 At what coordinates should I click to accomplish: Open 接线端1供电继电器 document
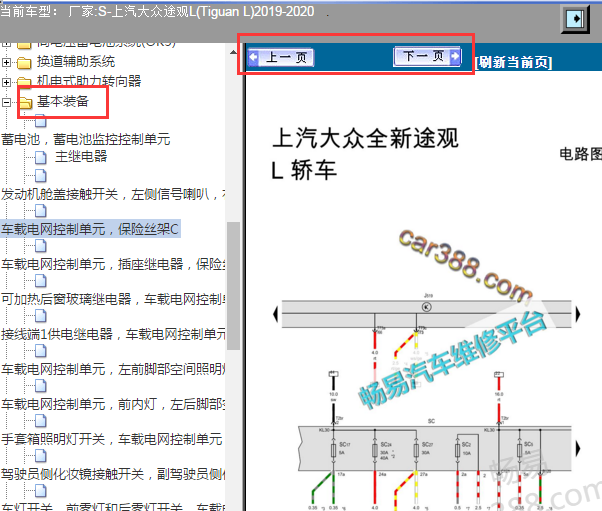pyautogui.click(x=113, y=334)
